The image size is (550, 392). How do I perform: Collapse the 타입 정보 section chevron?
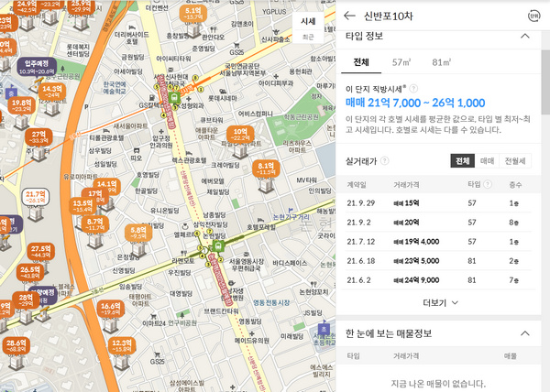pyautogui.click(x=524, y=36)
